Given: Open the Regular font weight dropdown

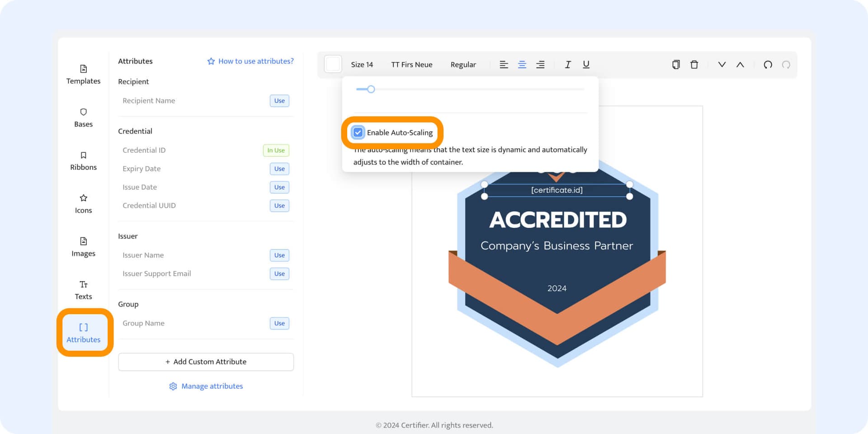Looking at the screenshot, I should 463,64.
